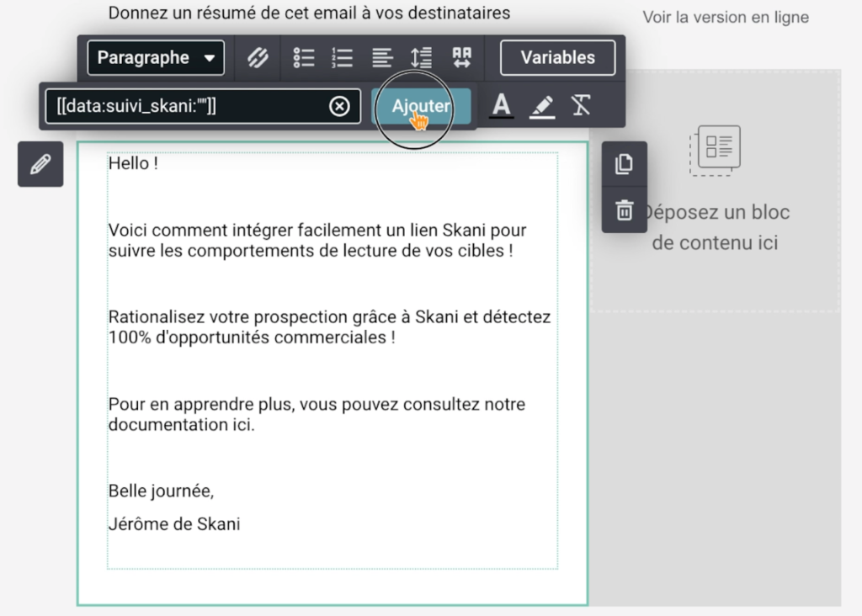The image size is (862, 616).
Task: Duplicate the block with copy icon
Action: coord(624,164)
